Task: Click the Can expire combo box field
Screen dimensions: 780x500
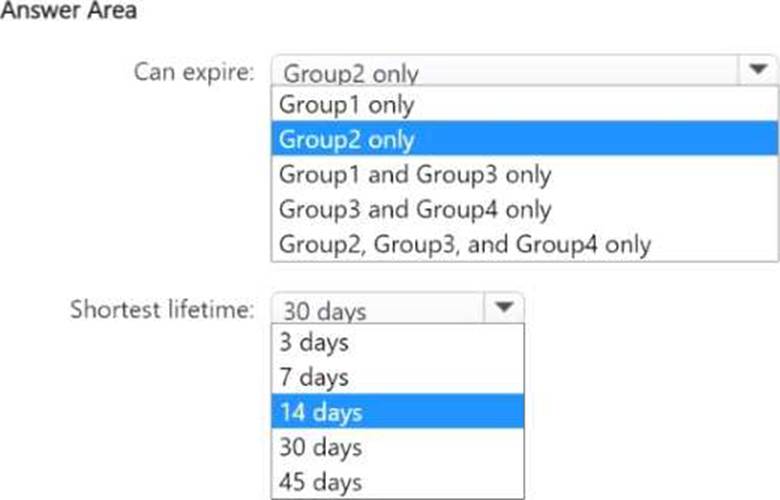Action: [524, 71]
